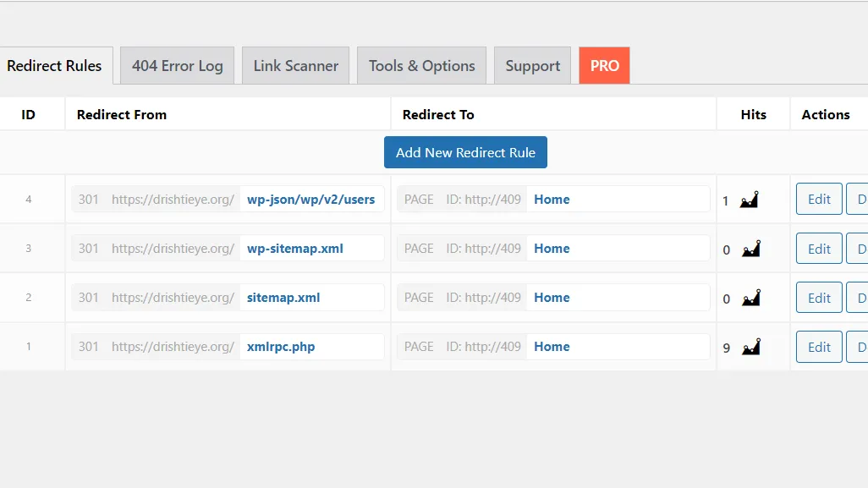The image size is (868, 488).
Task: Open hits chart icon for xmlrpc.php rule
Action: click(x=750, y=347)
